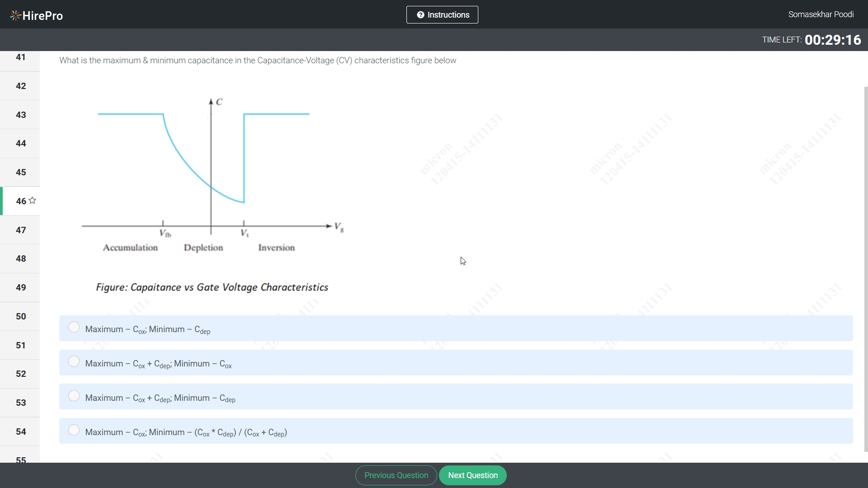The image size is (868, 488).
Task: Jump to question 44
Action: click(x=20, y=144)
